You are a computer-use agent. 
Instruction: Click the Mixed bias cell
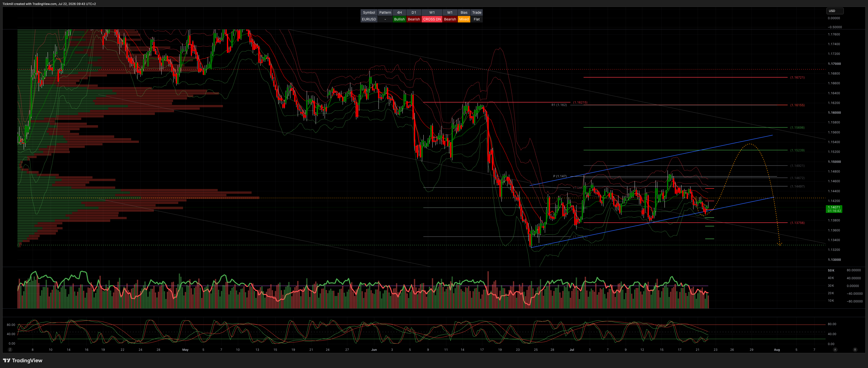[x=464, y=19]
